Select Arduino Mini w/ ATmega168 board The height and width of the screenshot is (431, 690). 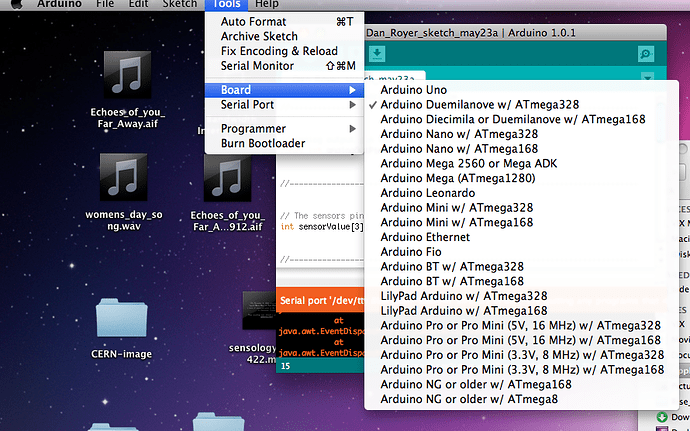point(522,223)
